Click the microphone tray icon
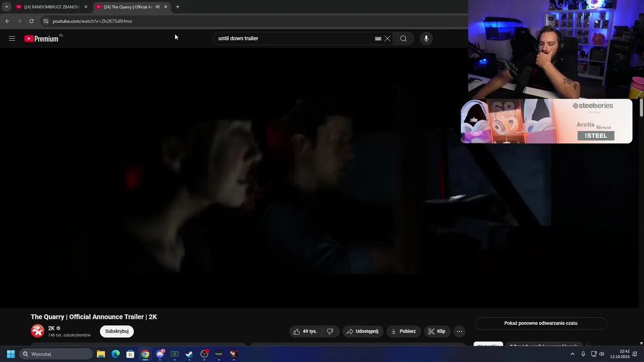644x362 pixels. (583, 354)
